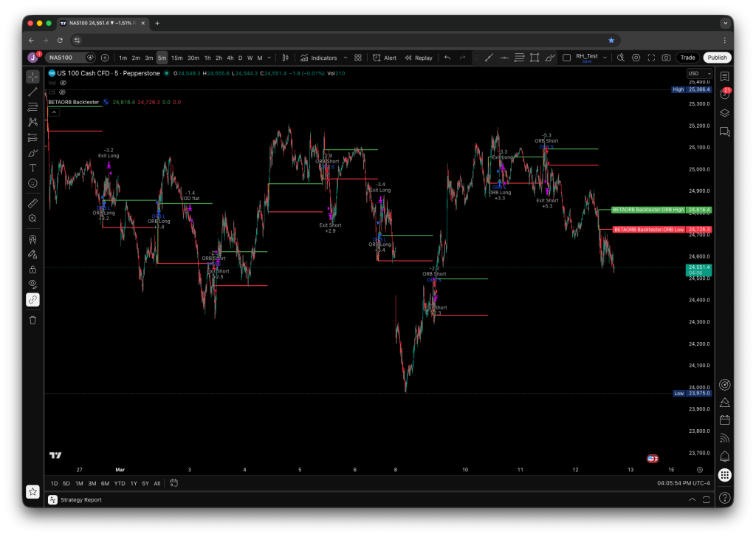Image resolution: width=756 pixels, height=537 pixels.
Task: Open the candlestick chart type selector
Action: click(284, 58)
